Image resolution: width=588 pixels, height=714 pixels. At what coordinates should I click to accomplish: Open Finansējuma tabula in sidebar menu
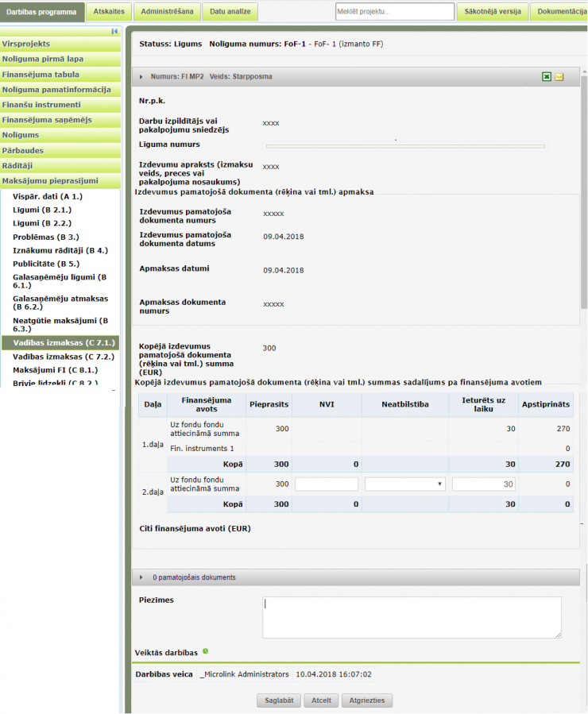pyautogui.click(x=41, y=74)
